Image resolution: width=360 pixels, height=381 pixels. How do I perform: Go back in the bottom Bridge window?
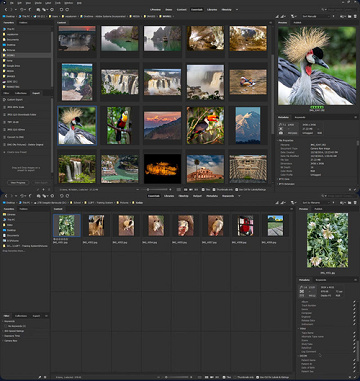[x=6, y=196]
